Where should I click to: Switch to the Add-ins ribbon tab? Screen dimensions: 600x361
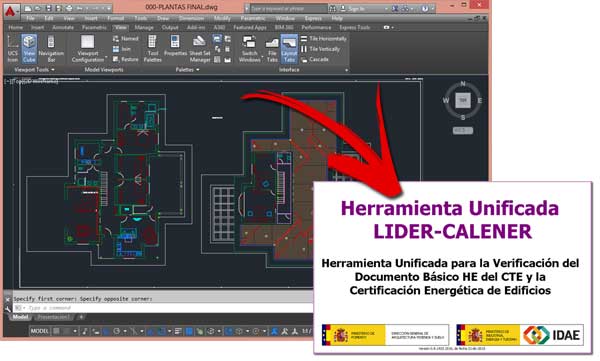click(x=196, y=28)
